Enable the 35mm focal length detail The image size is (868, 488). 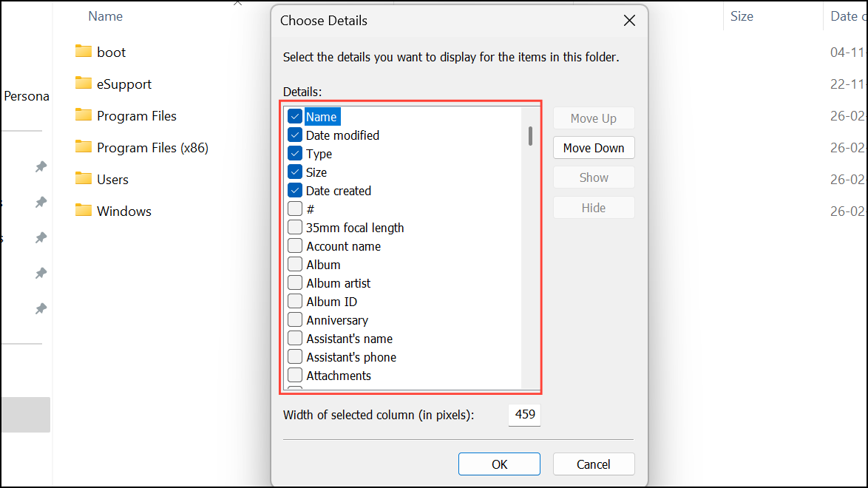[295, 227]
